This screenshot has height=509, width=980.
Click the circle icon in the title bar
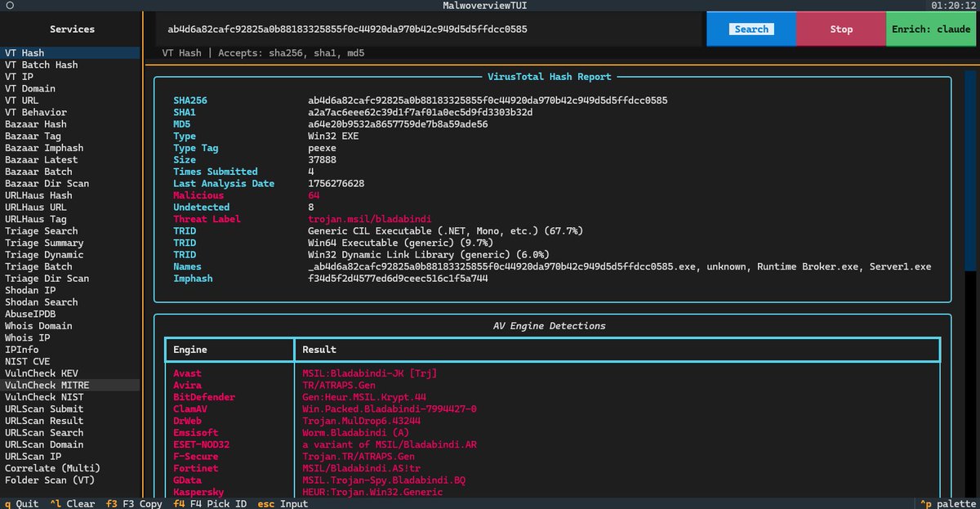tap(9, 6)
